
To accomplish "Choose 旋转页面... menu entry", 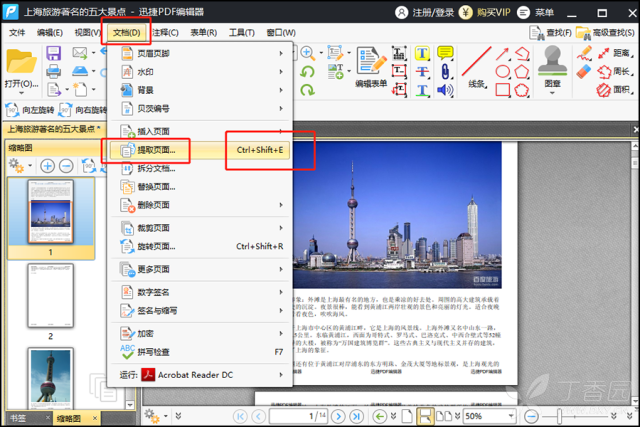I will tap(200, 247).
